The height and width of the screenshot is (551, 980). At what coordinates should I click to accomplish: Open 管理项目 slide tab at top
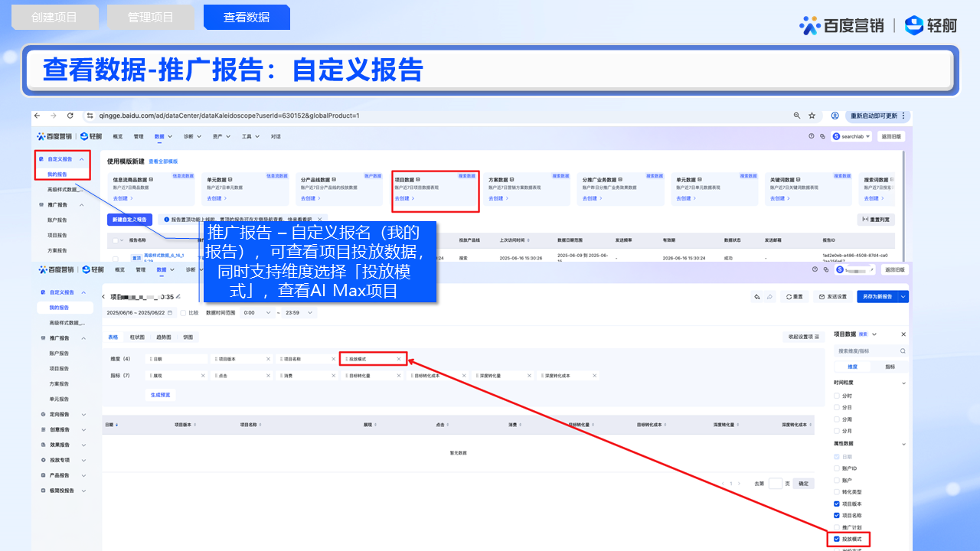coord(150,17)
